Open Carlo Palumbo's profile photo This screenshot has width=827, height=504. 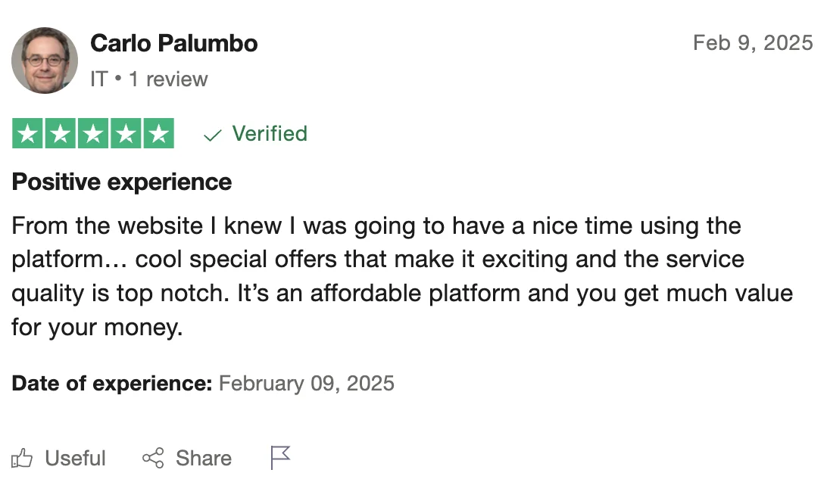coord(44,61)
